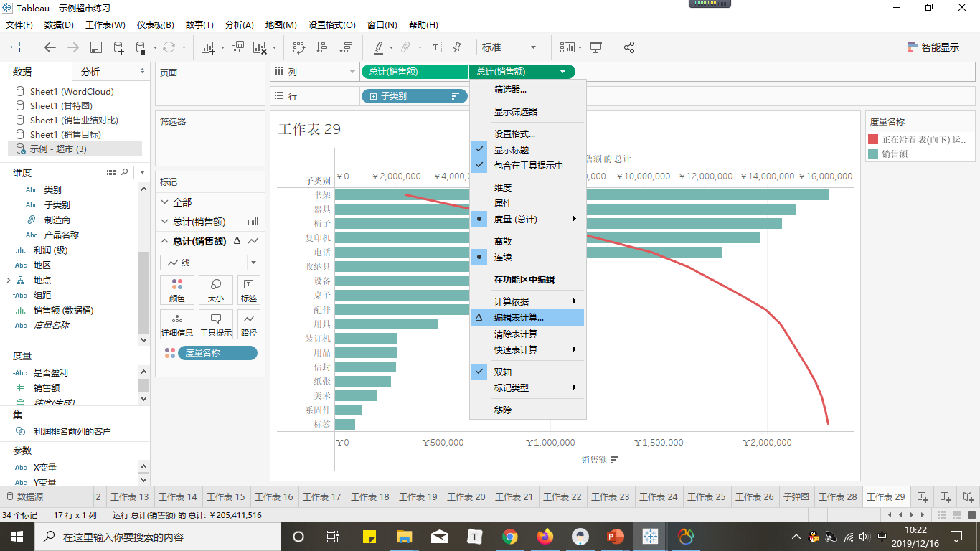This screenshot has height=551, width=980.
Task: Sort descending using the toolbar icon
Action: click(x=346, y=47)
